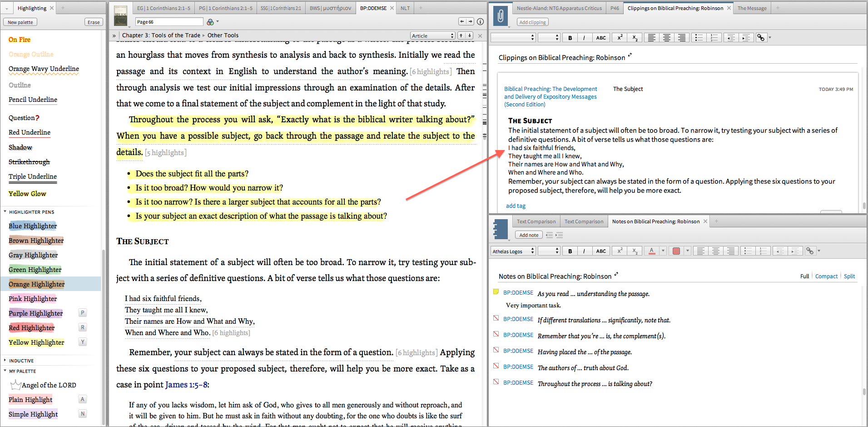The height and width of the screenshot is (427, 868).
Task: Select Nestle-Aland: NTG Apparatus Criticus tab
Action: (x=559, y=8)
